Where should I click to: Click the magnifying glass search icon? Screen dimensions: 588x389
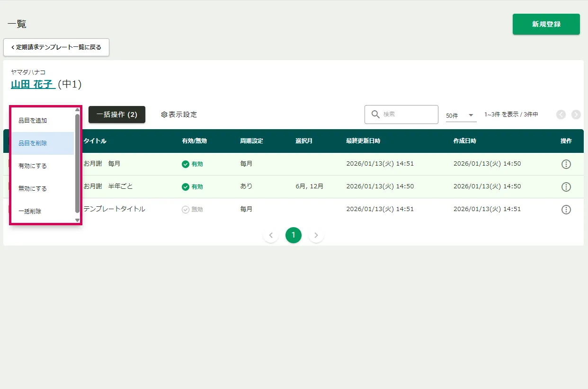coord(375,115)
